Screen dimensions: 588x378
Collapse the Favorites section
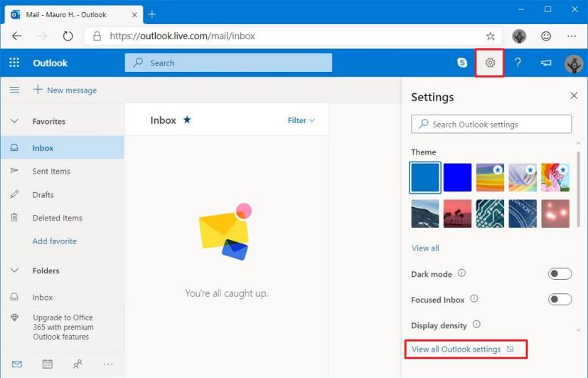[x=15, y=121]
